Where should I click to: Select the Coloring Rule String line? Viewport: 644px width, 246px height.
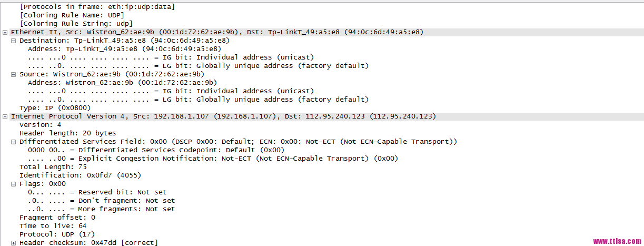point(76,24)
